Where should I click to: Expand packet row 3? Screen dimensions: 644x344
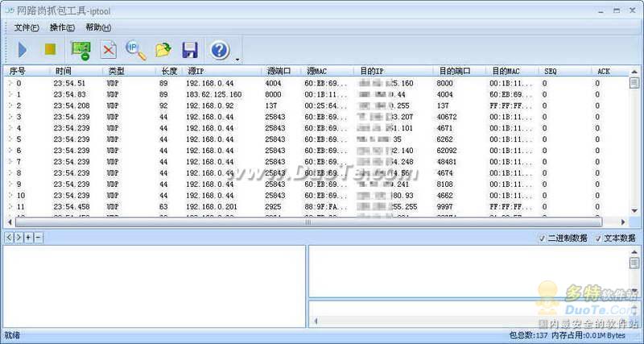(10, 117)
